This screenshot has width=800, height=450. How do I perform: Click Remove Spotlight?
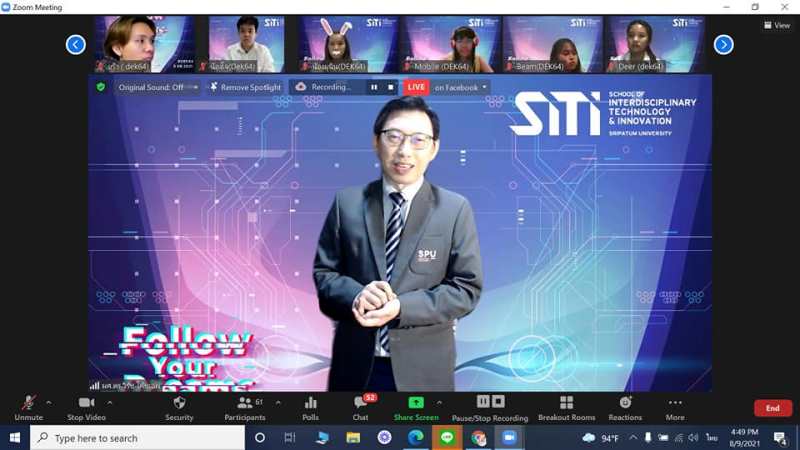coord(245,87)
